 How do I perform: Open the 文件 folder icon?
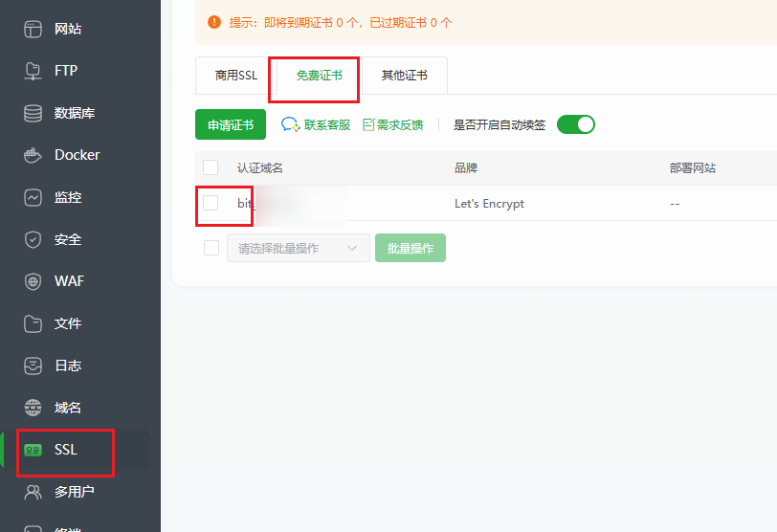33,323
